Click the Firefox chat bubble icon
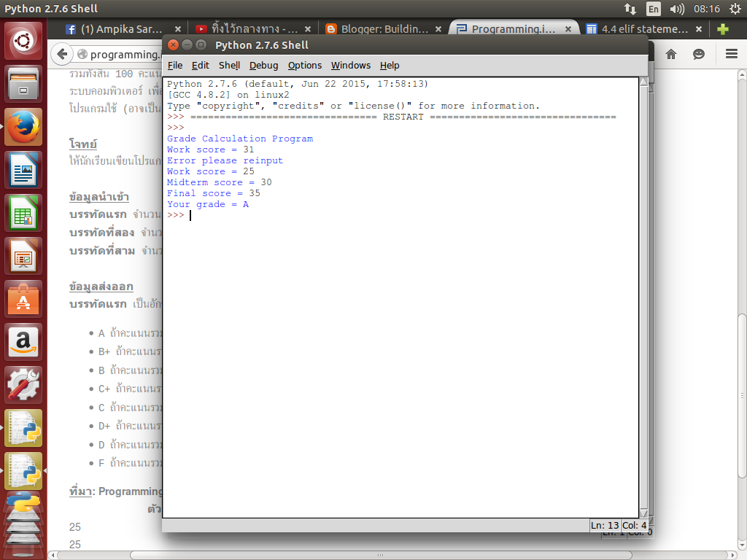747x560 pixels. click(x=698, y=54)
